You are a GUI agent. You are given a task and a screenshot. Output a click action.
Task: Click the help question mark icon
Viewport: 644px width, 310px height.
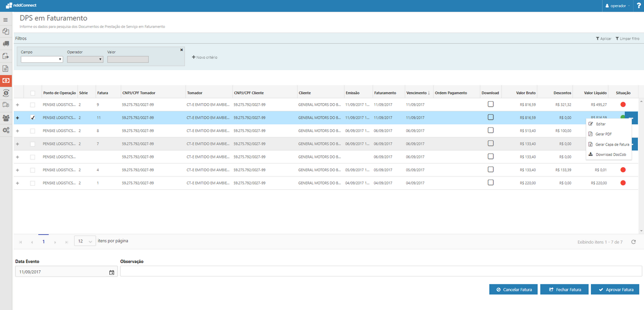(x=638, y=6)
